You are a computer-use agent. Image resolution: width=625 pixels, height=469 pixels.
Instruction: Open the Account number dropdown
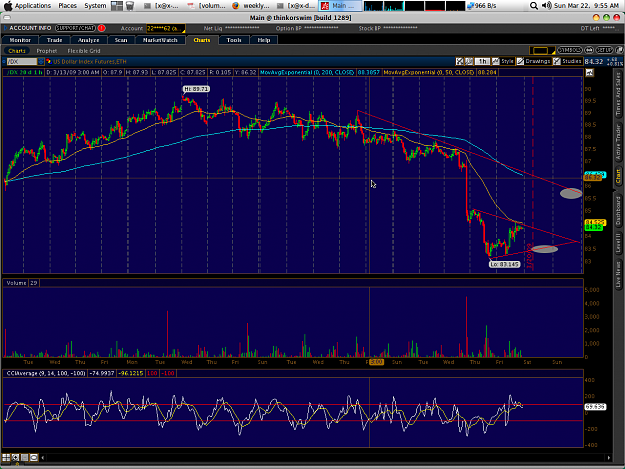coord(166,28)
